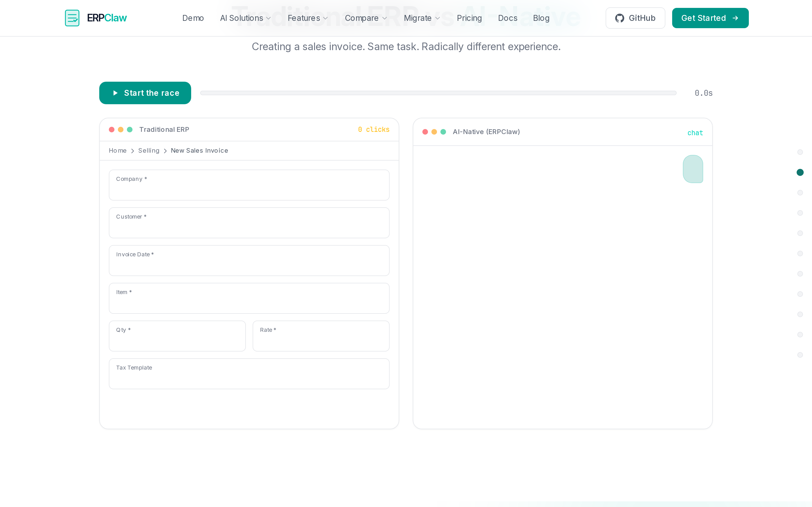
Task: Click the teal chat bubble in ERPClaw panel
Action: pos(693,169)
